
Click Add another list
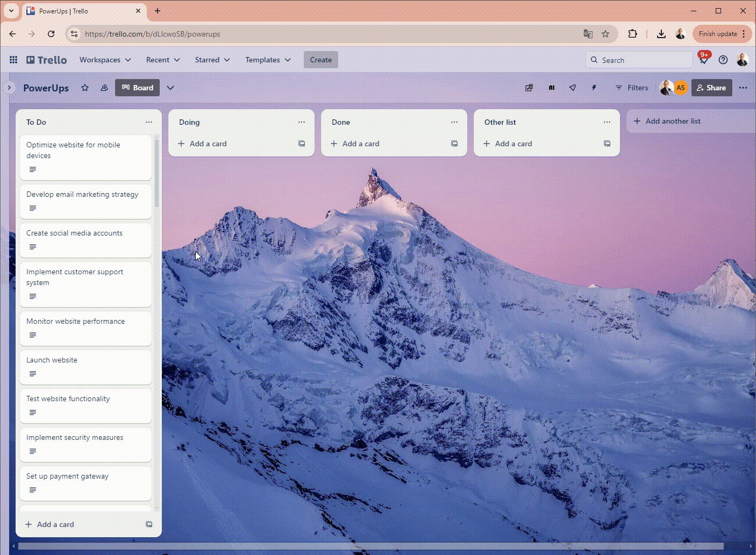click(x=672, y=120)
